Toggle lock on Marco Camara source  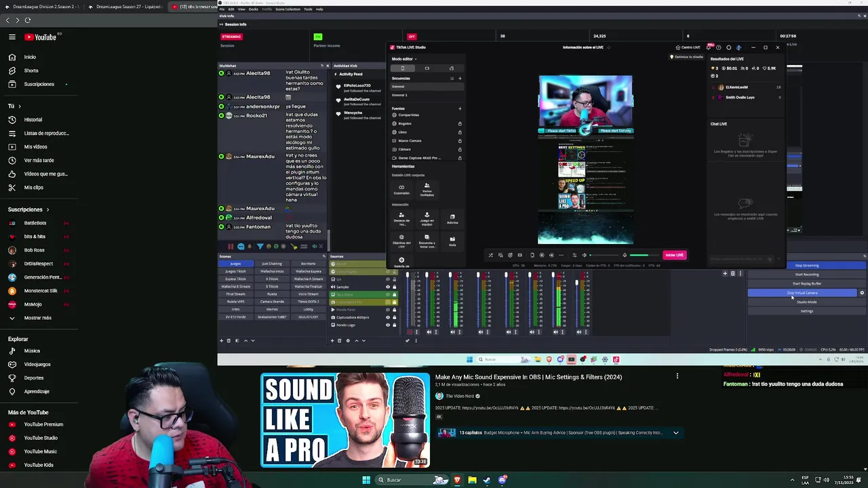click(x=460, y=140)
